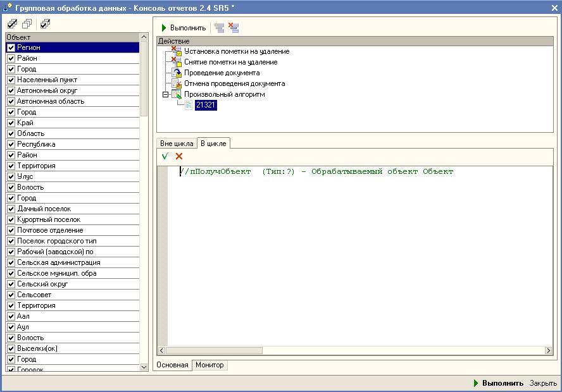This screenshot has height=392, width=562.
Task: Click the green play icon beside top Выполнить
Action: point(164,28)
